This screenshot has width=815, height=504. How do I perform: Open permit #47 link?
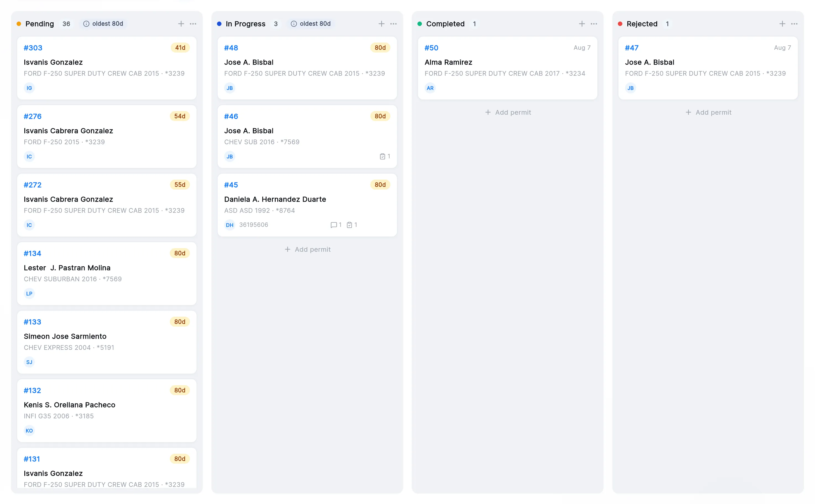pos(632,48)
